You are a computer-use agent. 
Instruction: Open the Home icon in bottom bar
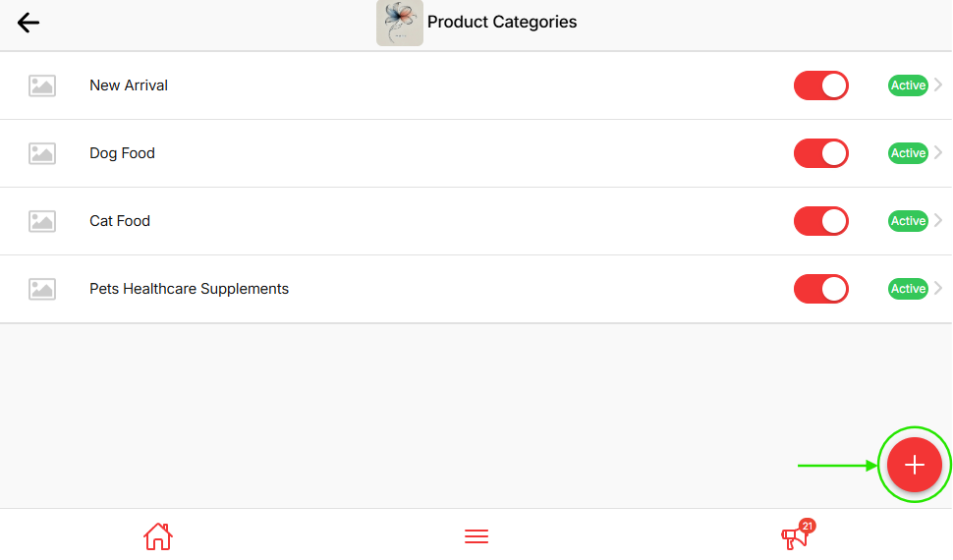tap(157, 536)
